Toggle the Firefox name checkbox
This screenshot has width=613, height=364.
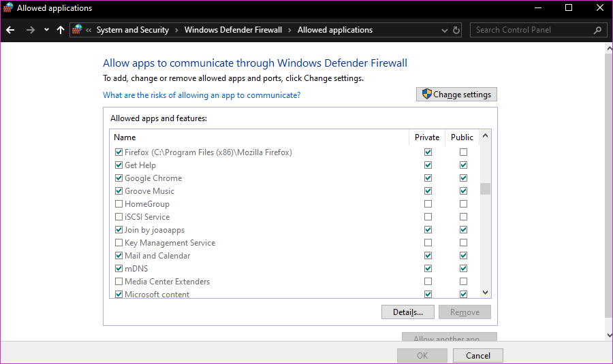pyautogui.click(x=119, y=152)
